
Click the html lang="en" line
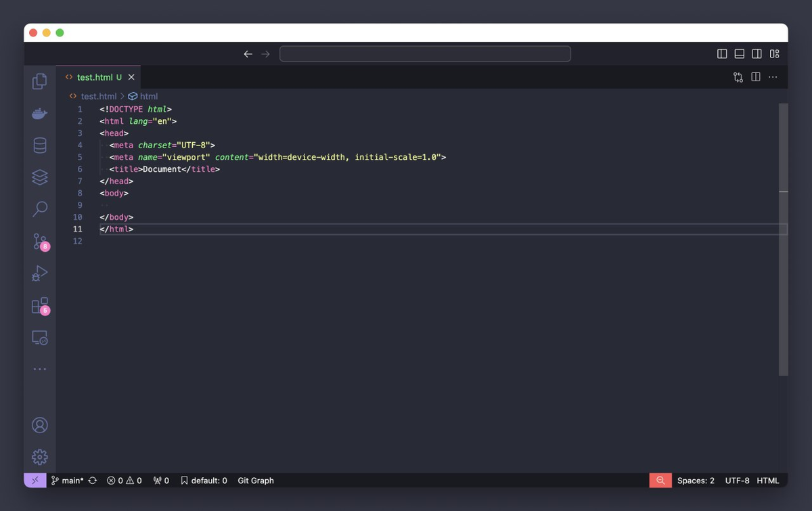(138, 121)
